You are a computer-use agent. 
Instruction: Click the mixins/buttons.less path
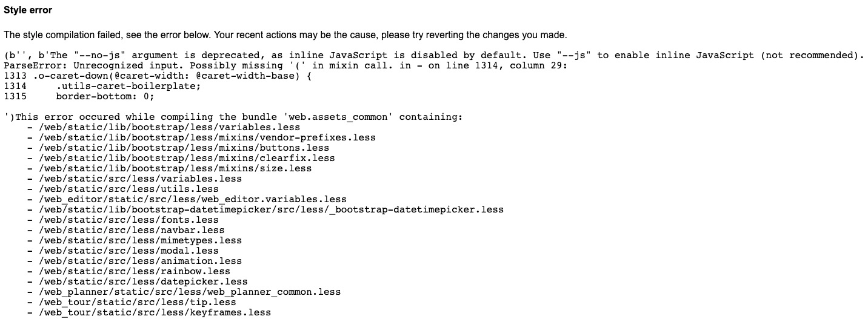click(x=184, y=148)
